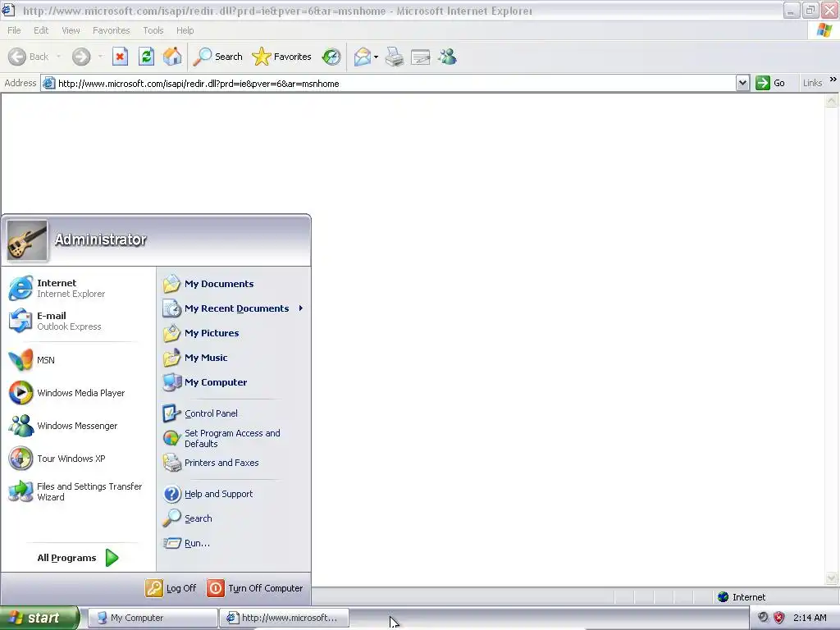This screenshot has height=630, width=840.
Task: Expand My Recent Documents submenu
Action: pyautogui.click(x=234, y=308)
